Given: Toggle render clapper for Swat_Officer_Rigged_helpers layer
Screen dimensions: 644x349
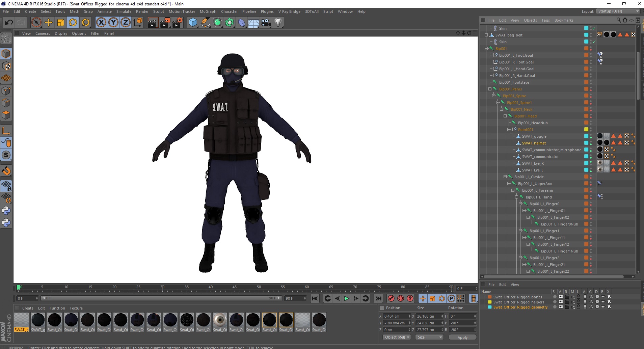Looking at the screenshot, I should (567, 302).
